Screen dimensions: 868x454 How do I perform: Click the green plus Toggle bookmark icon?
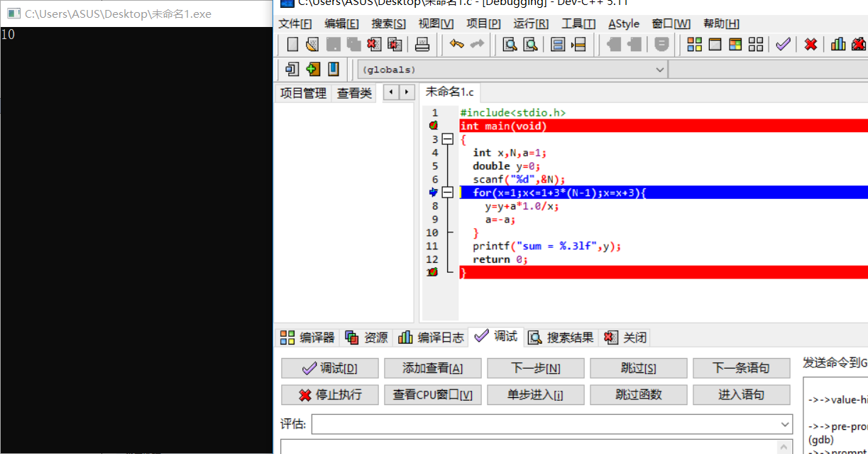pos(313,69)
